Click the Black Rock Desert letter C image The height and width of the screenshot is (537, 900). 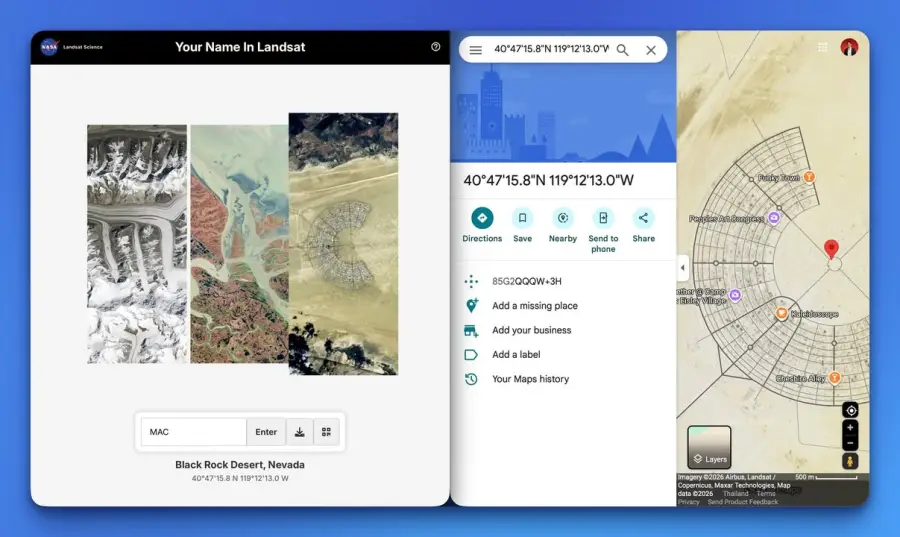343,244
